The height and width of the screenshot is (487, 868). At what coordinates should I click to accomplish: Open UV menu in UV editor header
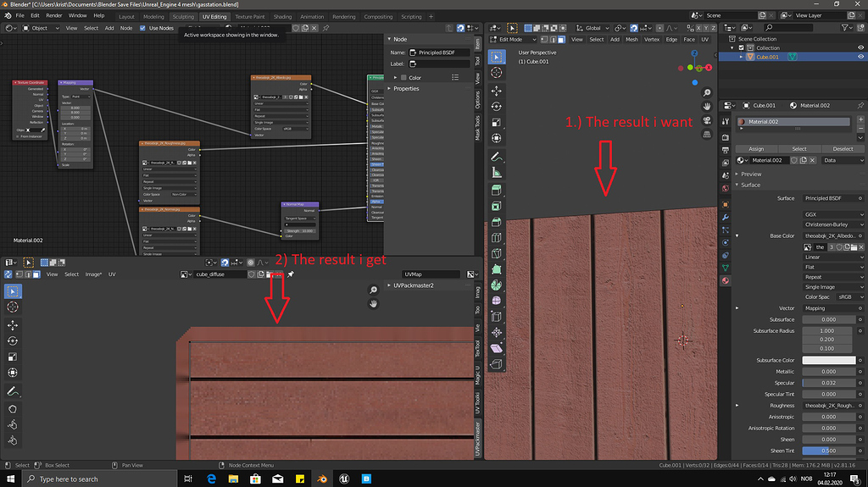(112, 274)
